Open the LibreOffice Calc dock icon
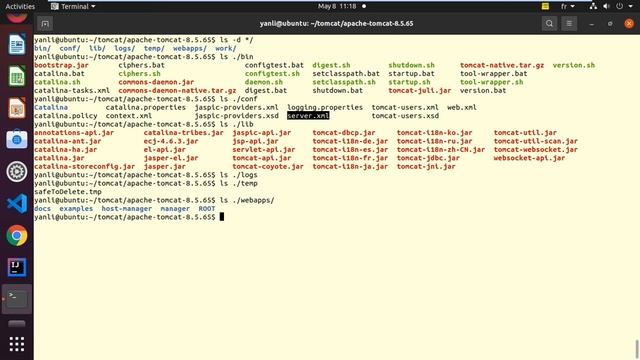Screen dimensions: 640x360 click(x=17, y=76)
